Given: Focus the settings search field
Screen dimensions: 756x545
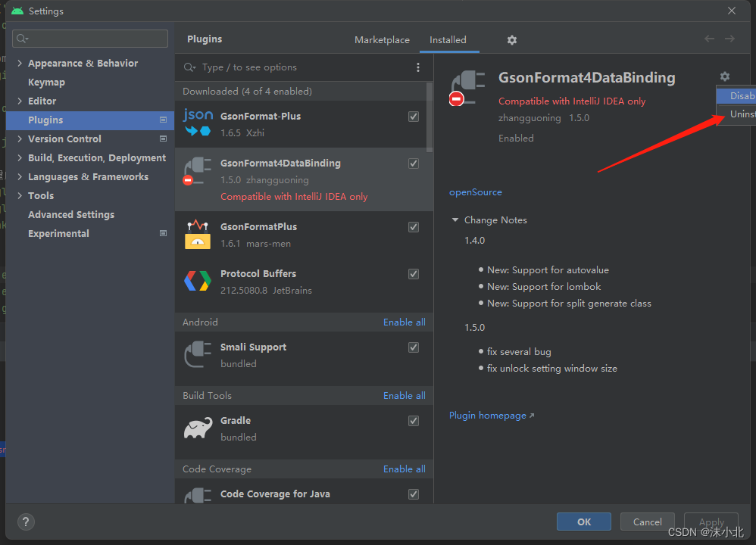Looking at the screenshot, I should pos(90,39).
